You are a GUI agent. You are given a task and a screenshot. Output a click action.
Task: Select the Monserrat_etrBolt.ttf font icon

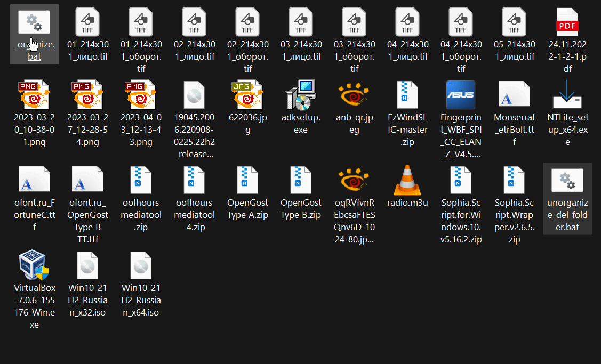(x=514, y=94)
